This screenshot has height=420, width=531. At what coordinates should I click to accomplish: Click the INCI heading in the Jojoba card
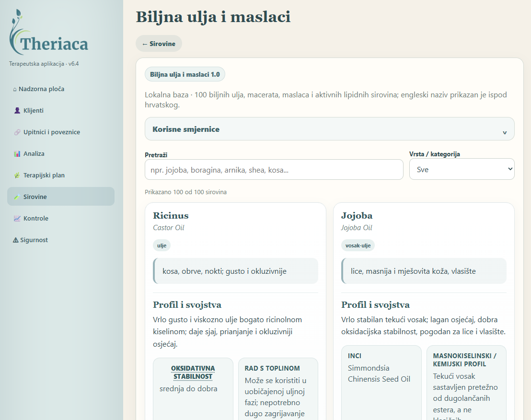(355, 356)
